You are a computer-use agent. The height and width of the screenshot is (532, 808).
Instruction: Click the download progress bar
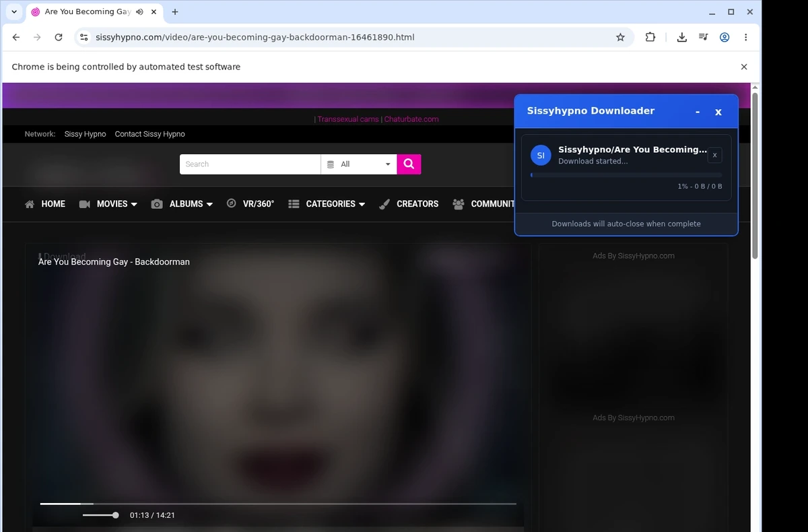[626, 175]
